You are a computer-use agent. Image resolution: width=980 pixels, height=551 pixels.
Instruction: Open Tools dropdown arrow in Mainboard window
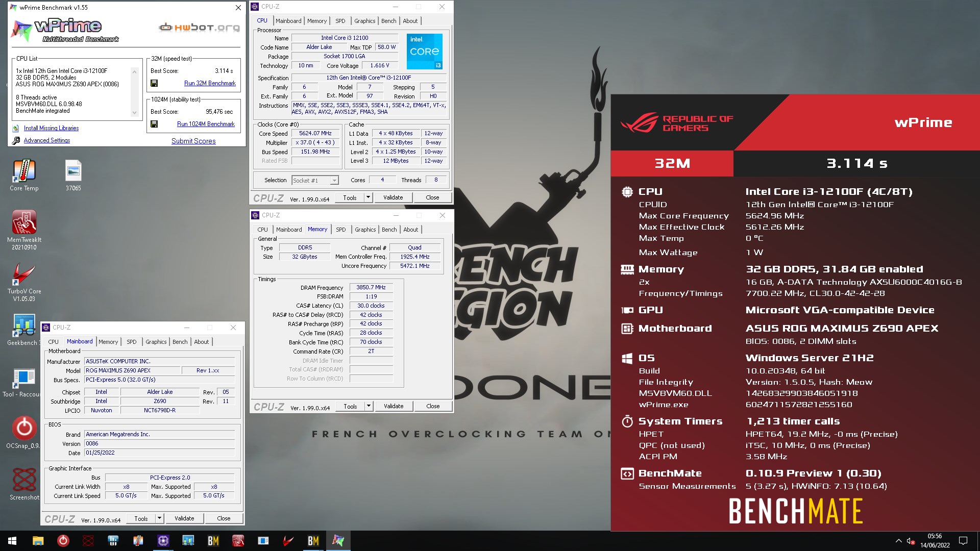(x=159, y=518)
